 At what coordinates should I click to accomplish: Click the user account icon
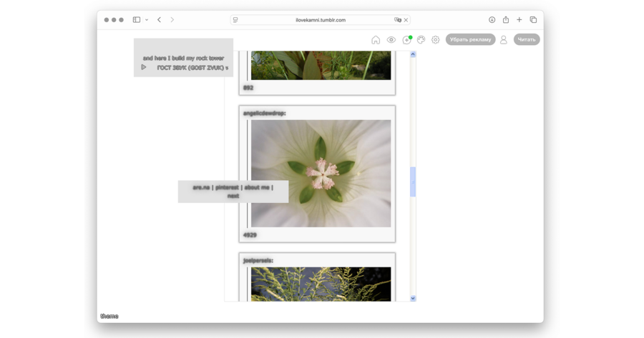[x=503, y=40]
